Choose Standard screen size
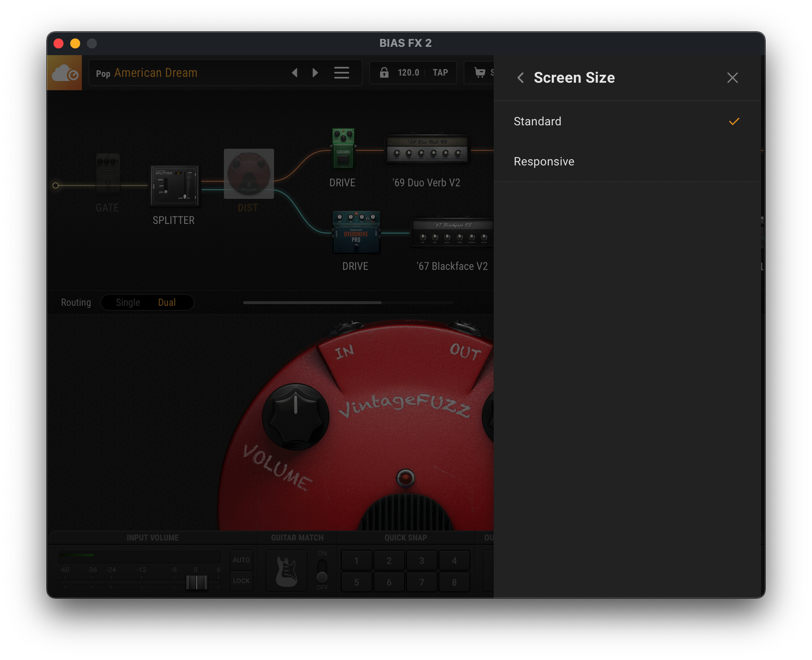The height and width of the screenshot is (660, 812). coord(627,122)
